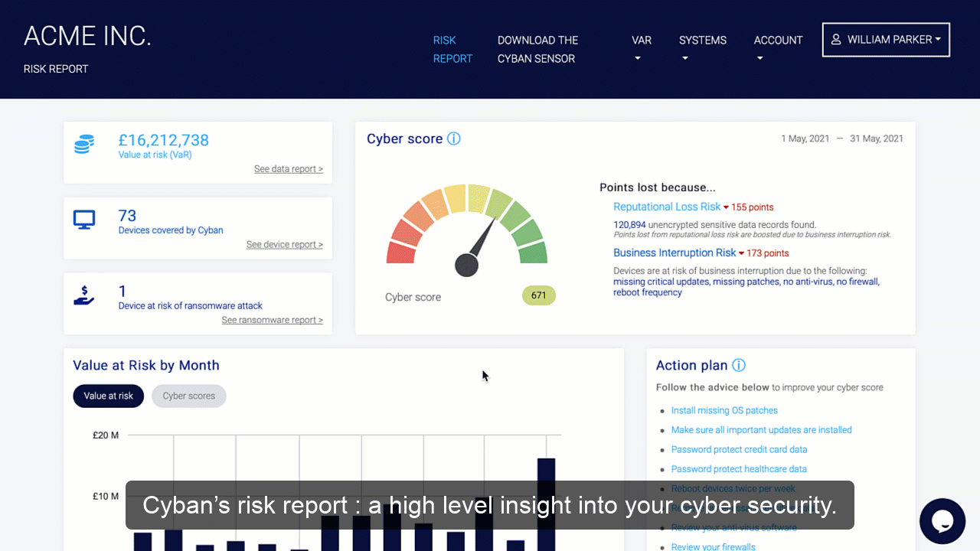The height and width of the screenshot is (551, 980).
Task: Expand the SYSTEMS dropdown menu
Action: click(x=702, y=49)
